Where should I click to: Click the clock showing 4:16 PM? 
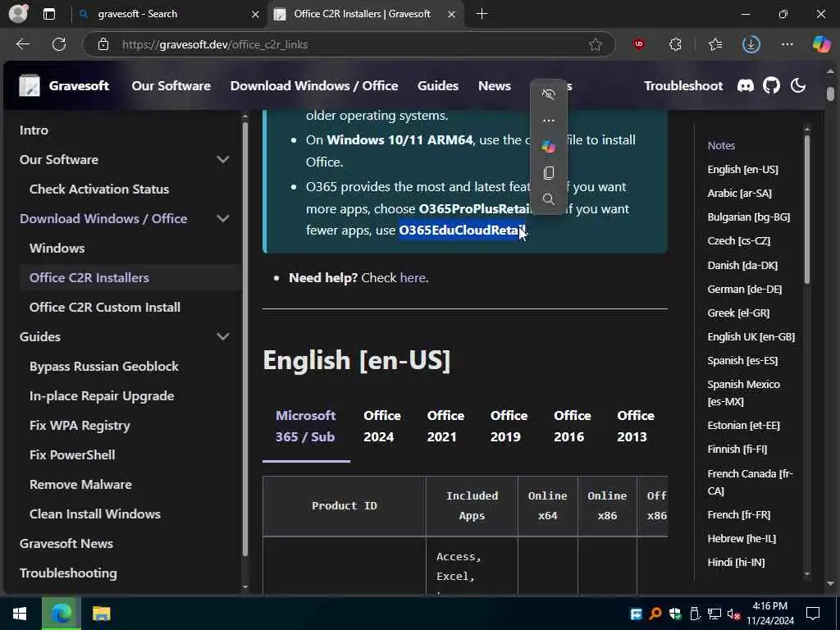pyautogui.click(x=769, y=606)
